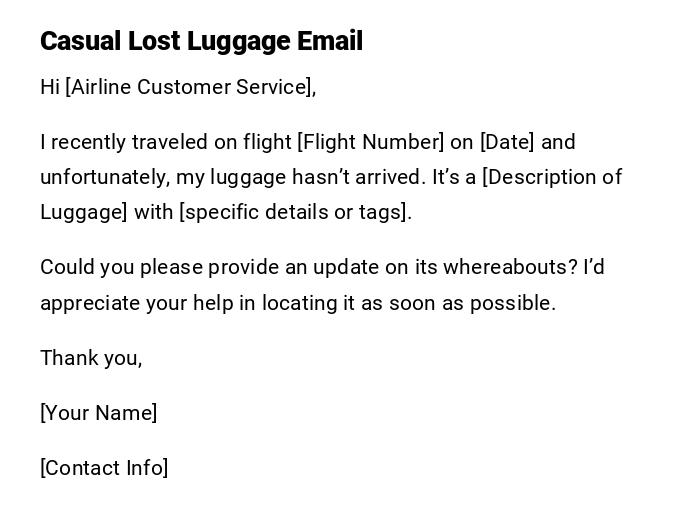Click the [Your Name] placeholder

click(99, 413)
